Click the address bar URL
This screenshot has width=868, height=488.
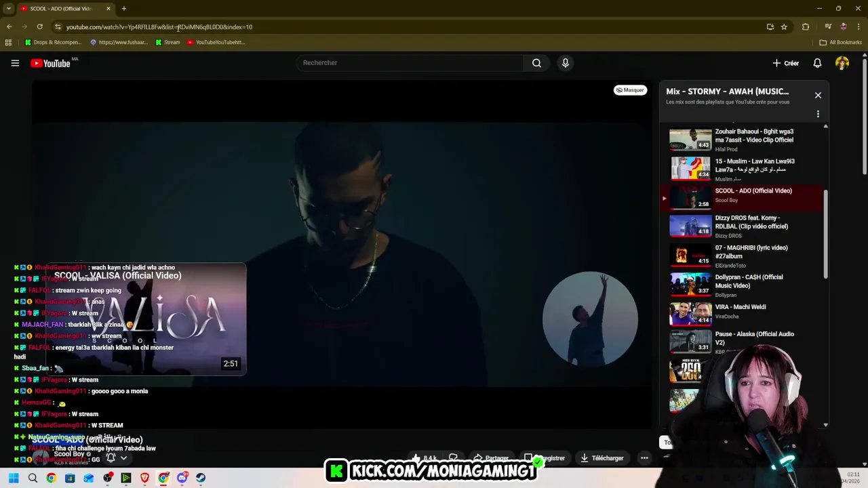pyautogui.click(x=159, y=27)
